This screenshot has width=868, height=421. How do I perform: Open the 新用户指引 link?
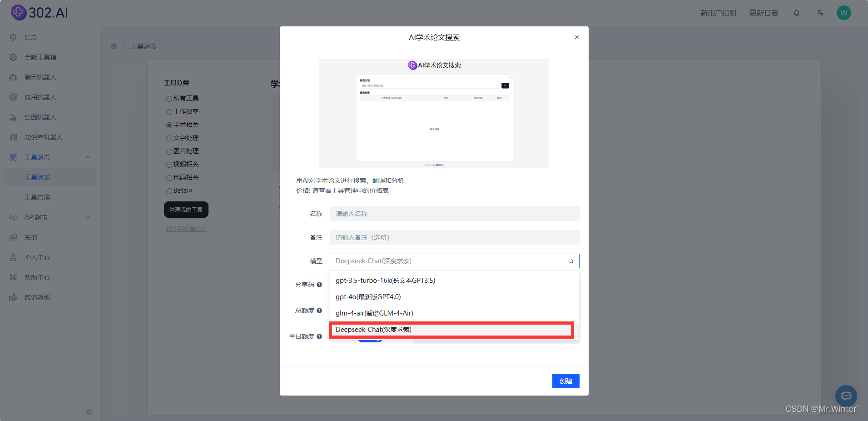pos(719,13)
